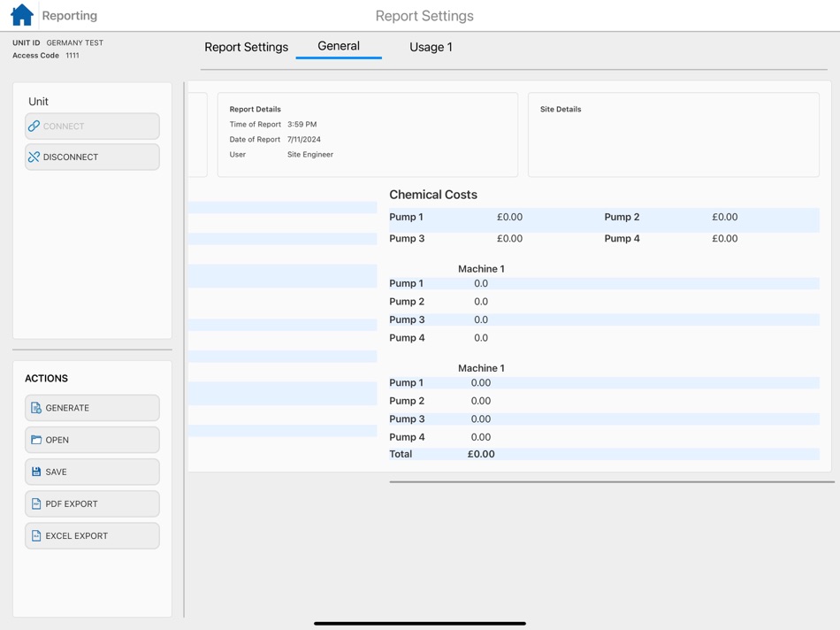Click the Site Details heading
This screenshot has width=840, height=630.
(561, 109)
